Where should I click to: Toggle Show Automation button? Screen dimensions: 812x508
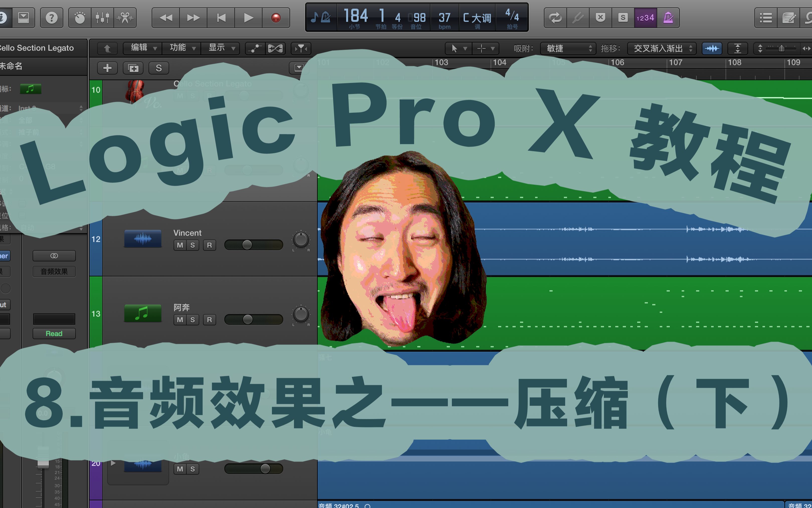(x=255, y=48)
